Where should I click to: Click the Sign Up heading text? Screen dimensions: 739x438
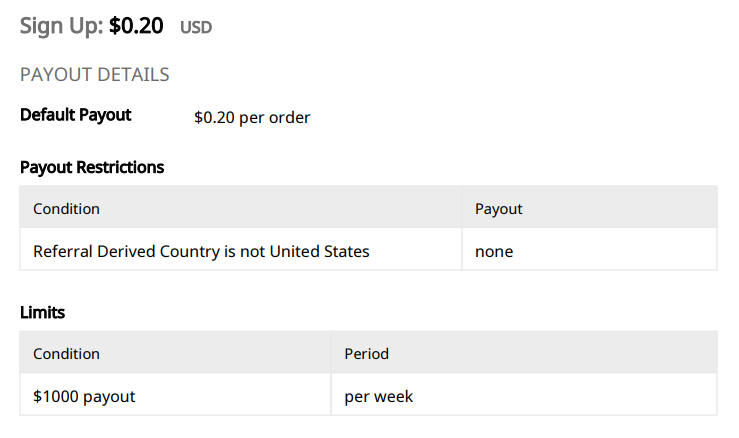coord(61,26)
